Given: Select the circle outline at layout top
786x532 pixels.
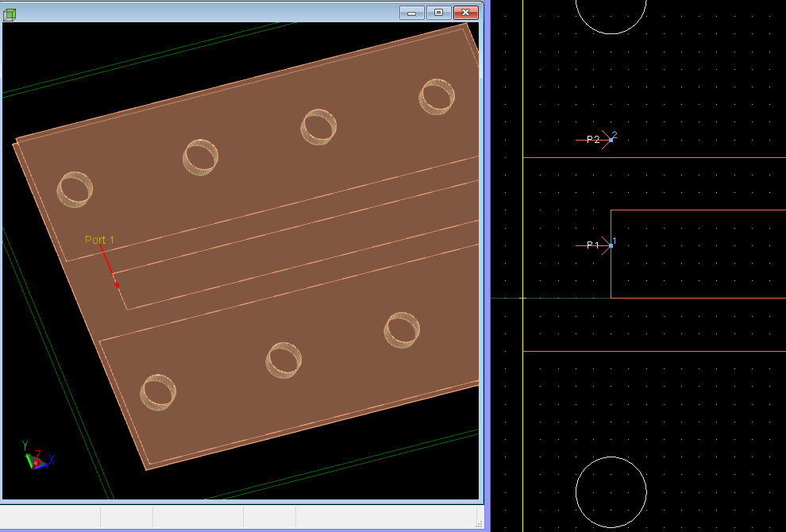Looking at the screenshot, I should click(611, 15).
